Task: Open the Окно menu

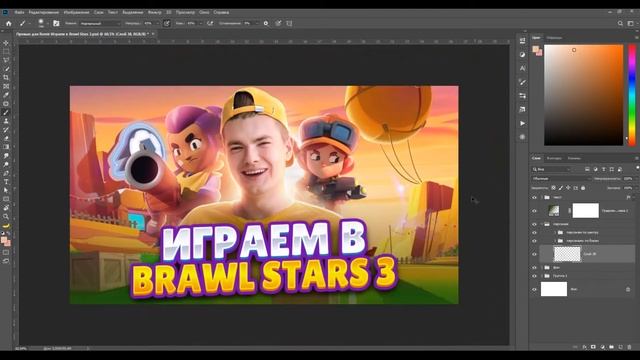Action: tap(204, 12)
